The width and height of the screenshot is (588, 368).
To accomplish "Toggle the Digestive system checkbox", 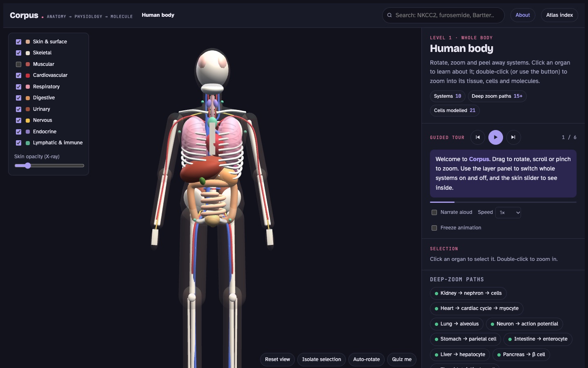I will (x=18, y=98).
